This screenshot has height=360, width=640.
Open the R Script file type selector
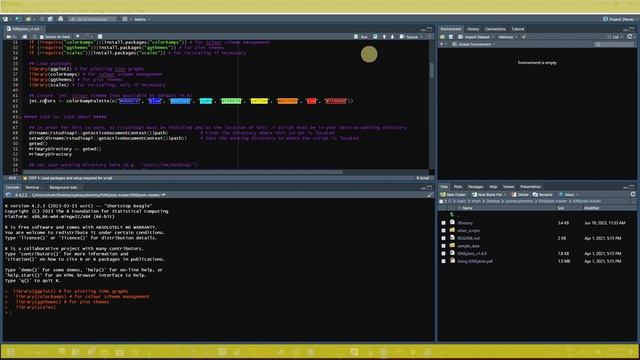pyautogui.click(x=423, y=178)
